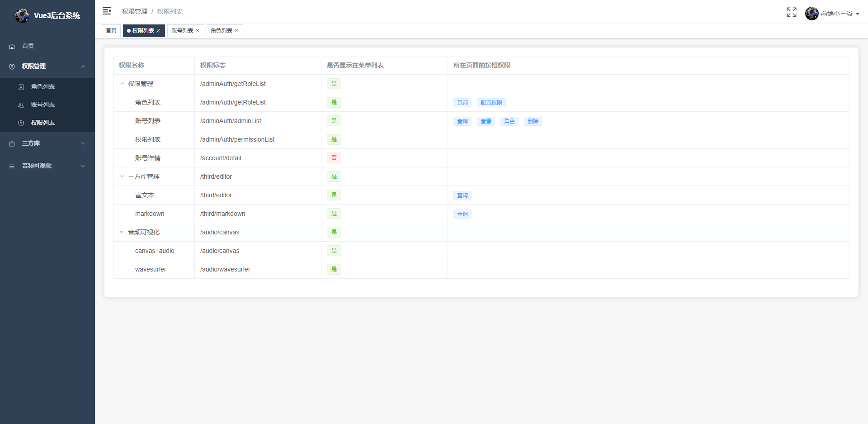Screen dimensions: 868x424
Task: Click the shield icon beside 权限管理 menu
Action: [x=12, y=67]
